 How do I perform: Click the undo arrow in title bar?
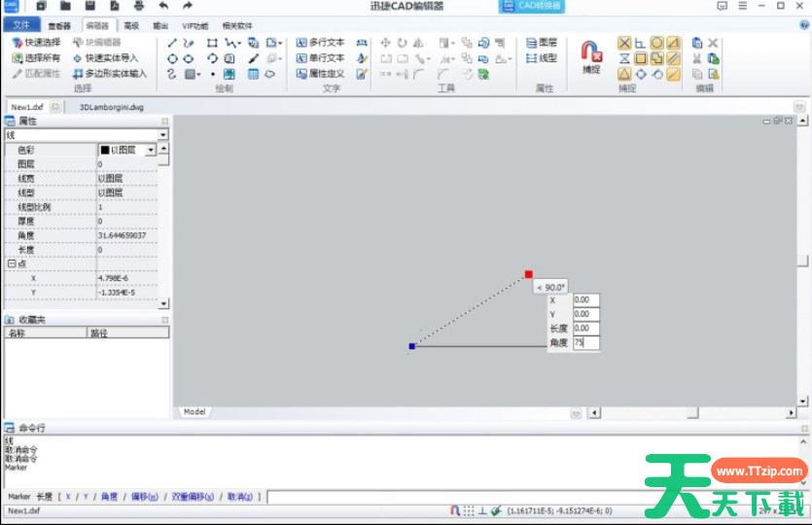tap(163, 6)
